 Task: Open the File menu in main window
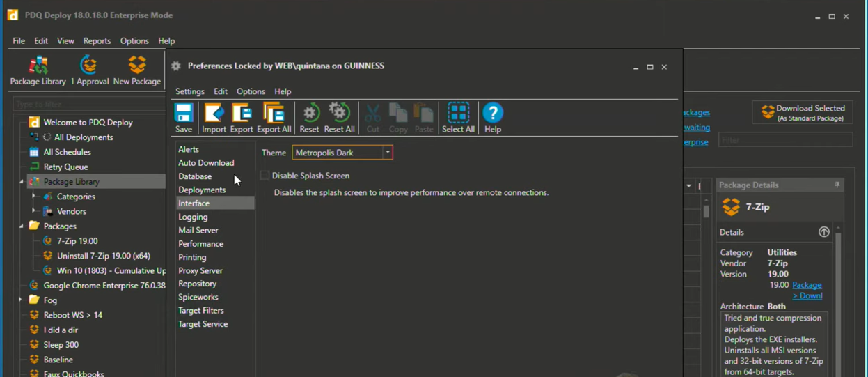[19, 41]
